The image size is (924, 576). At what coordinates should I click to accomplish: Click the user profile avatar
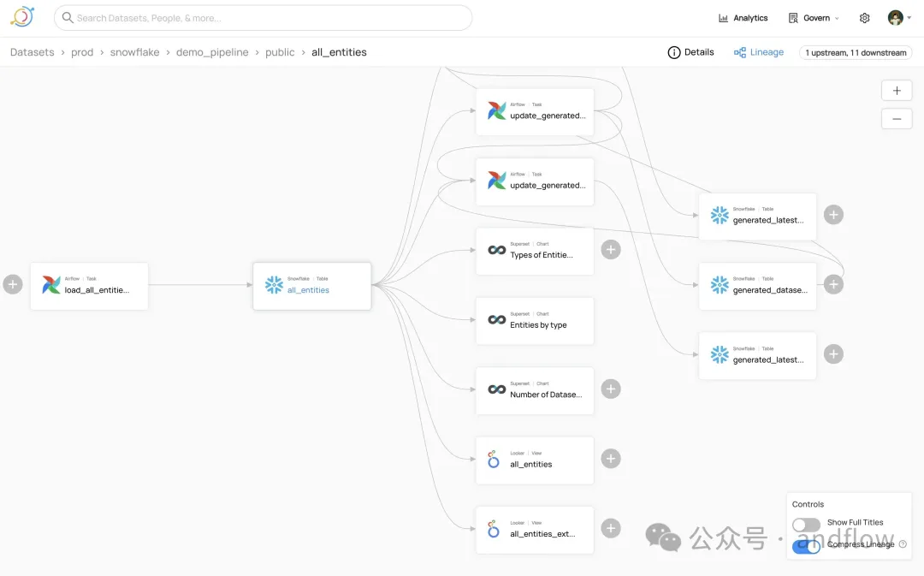896,18
